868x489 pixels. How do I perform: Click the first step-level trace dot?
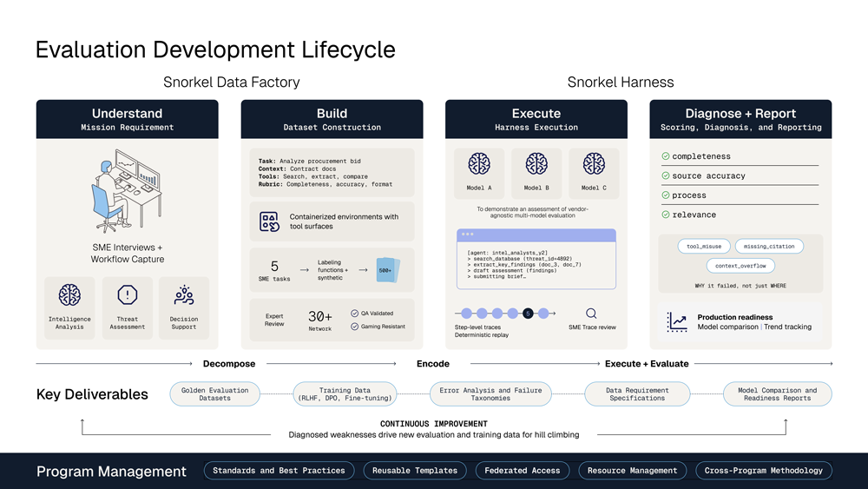coord(467,314)
